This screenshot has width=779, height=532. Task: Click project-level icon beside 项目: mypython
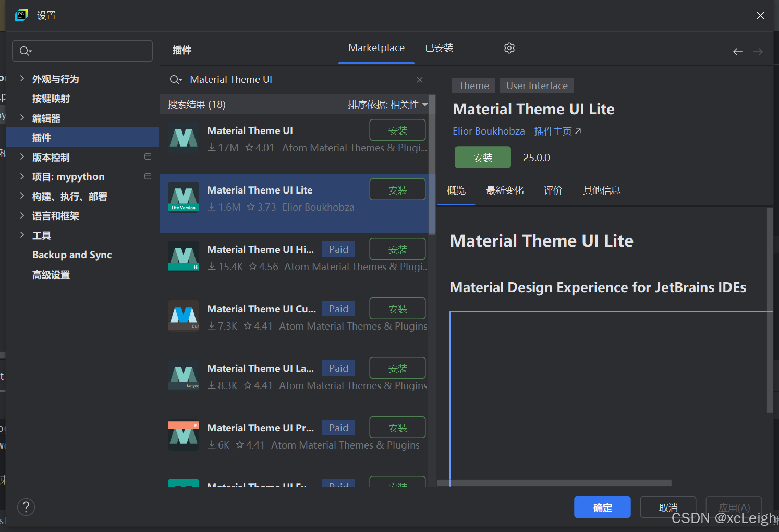coord(148,176)
